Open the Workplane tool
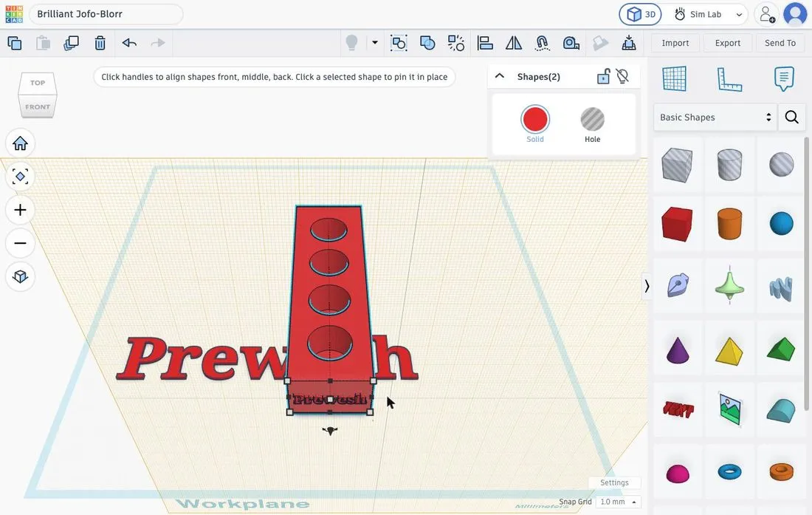The width and height of the screenshot is (812, 515). pos(674,79)
